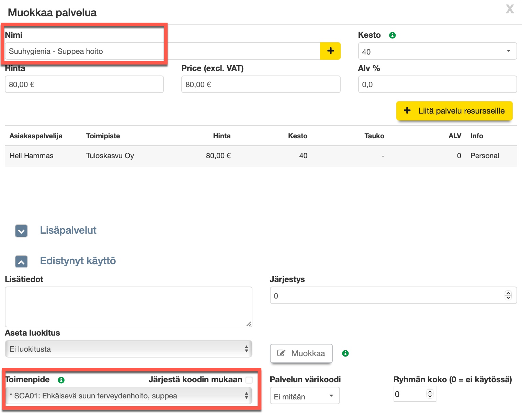Open the Aseta luokitus dropdown
The image size is (522, 420).
click(128, 349)
